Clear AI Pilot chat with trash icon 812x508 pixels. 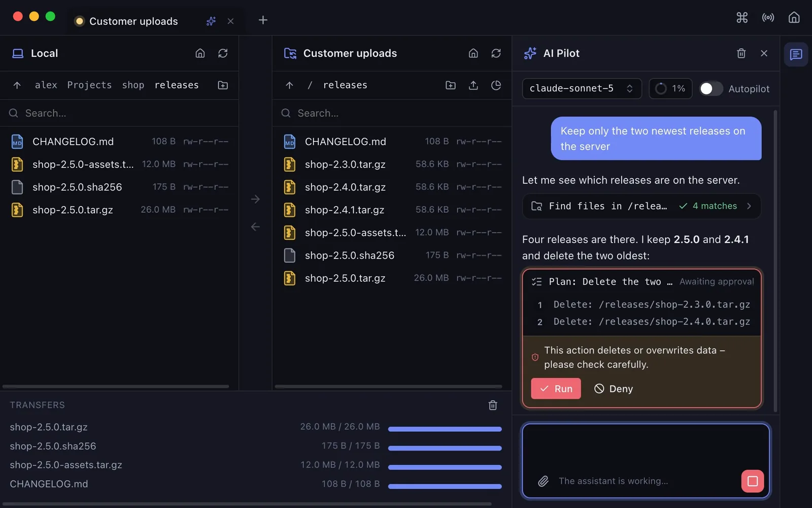click(741, 53)
